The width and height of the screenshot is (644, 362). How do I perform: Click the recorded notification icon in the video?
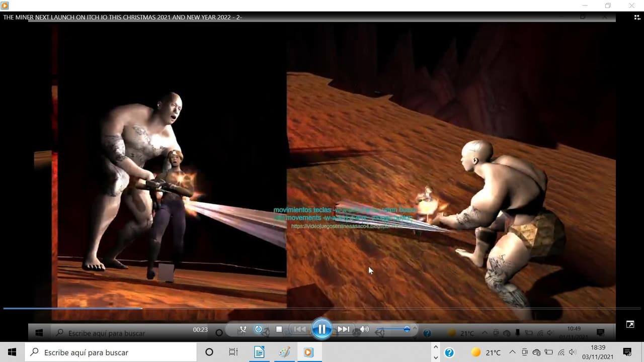[600, 333]
